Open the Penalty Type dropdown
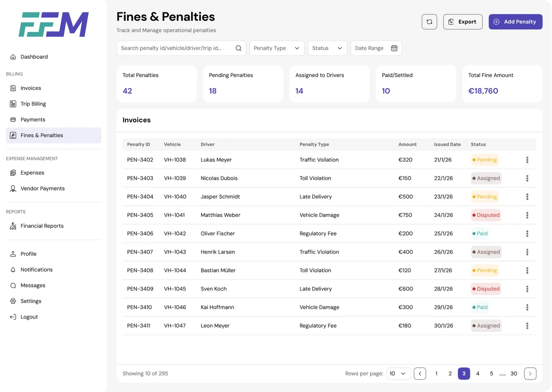Viewport: 552px width, 392px height. [x=276, y=48]
